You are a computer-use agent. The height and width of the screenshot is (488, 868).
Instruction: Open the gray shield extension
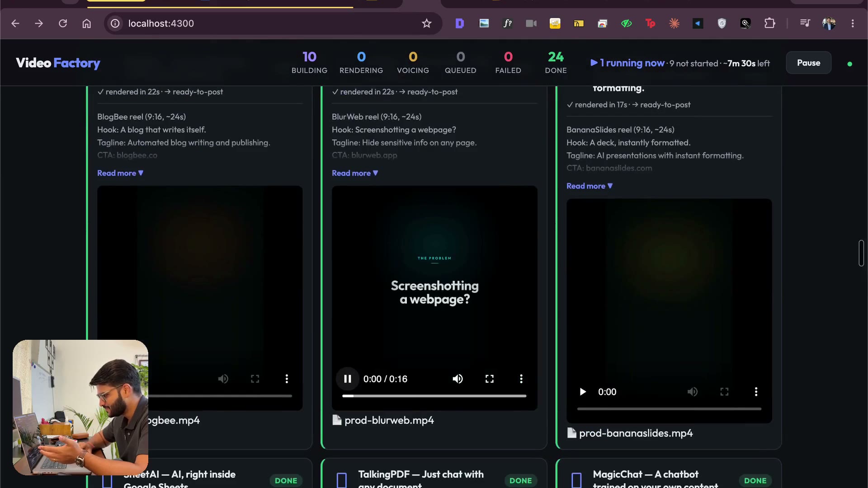tap(722, 23)
